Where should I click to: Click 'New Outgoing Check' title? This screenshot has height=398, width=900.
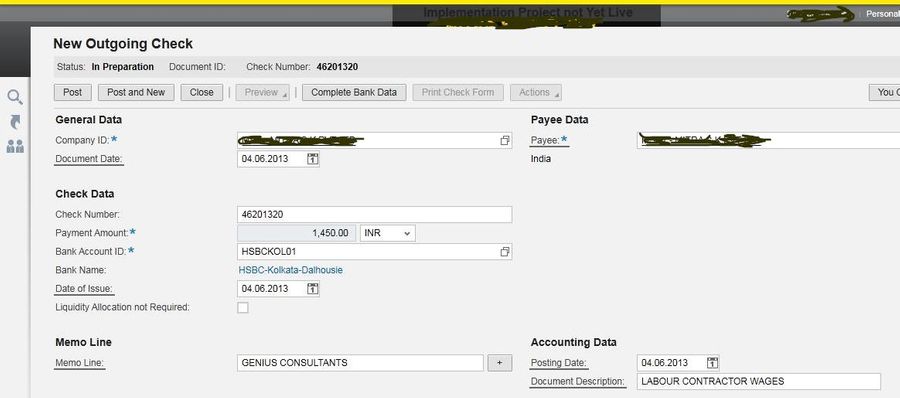[x=123, y=44]
